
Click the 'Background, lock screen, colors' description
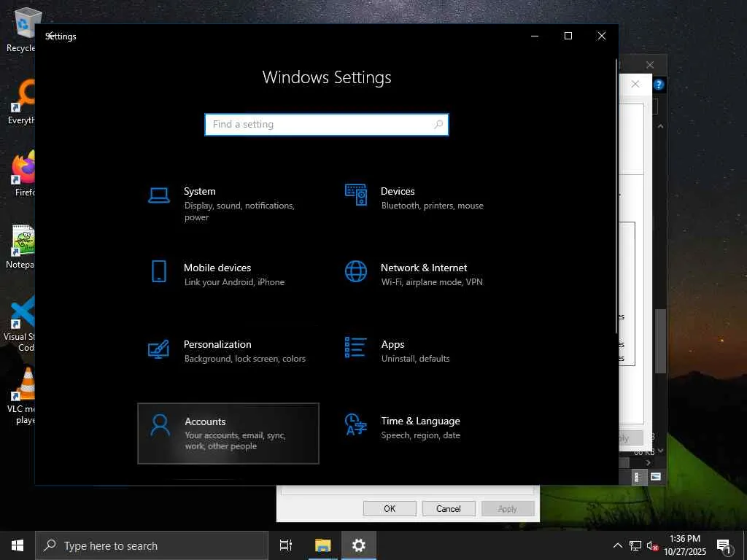pos(245,359)
